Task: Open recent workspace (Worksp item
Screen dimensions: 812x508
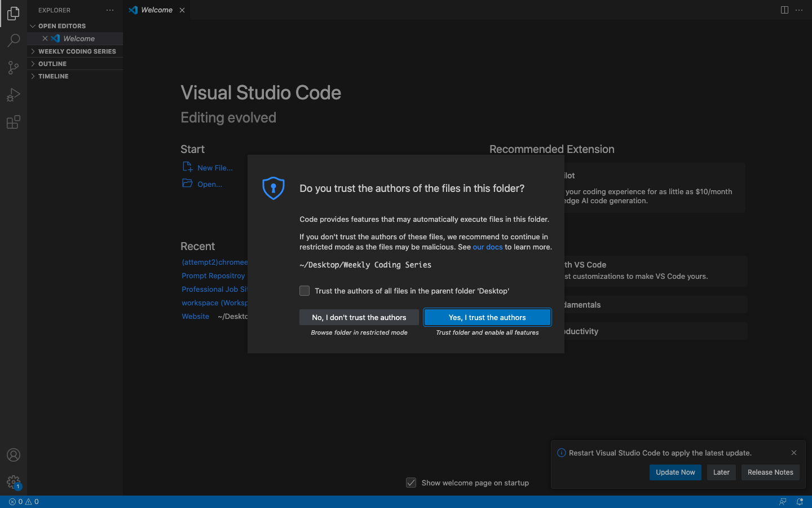Action: 214,303
